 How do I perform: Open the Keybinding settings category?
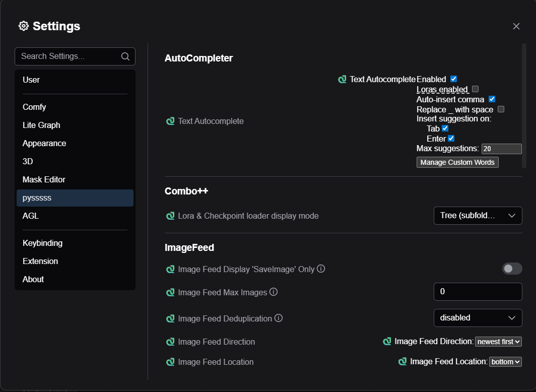43,243
